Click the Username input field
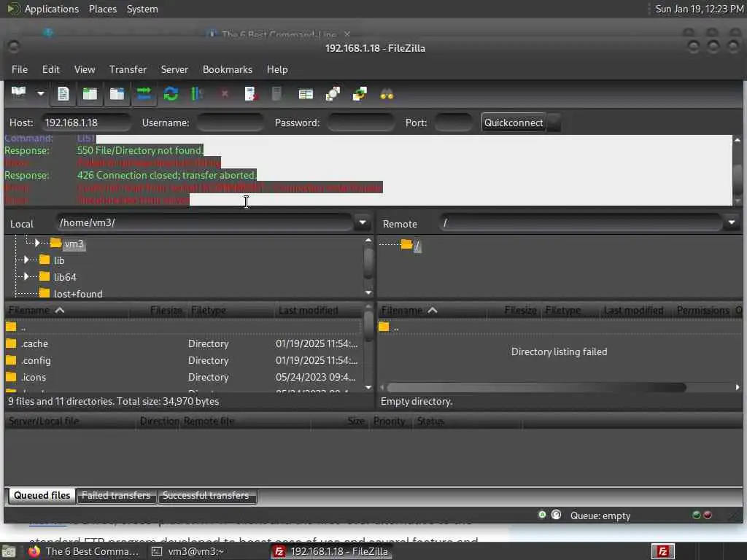This screenshot has width=747, height=560. pyautogui.click(x=230, y=122)
